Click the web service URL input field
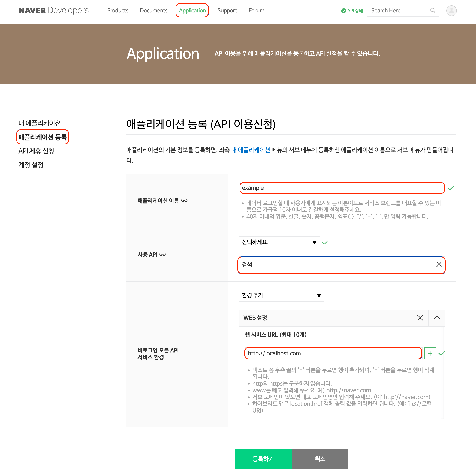 pos(333,353)
